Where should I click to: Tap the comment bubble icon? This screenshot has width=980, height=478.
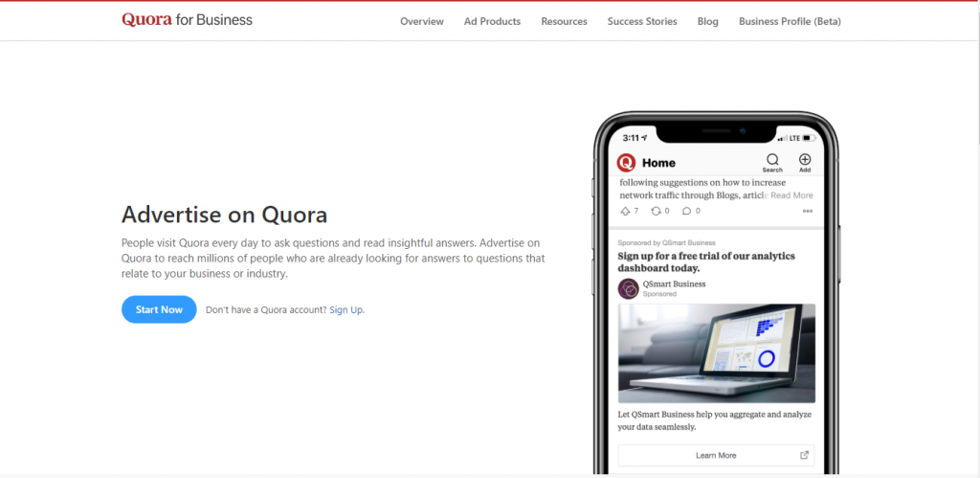pyautogui.click(x=686, y=211)
